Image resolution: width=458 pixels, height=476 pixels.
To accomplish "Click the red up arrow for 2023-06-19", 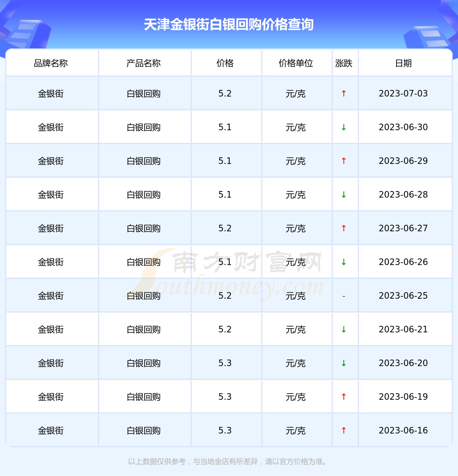I will point(344,397).
